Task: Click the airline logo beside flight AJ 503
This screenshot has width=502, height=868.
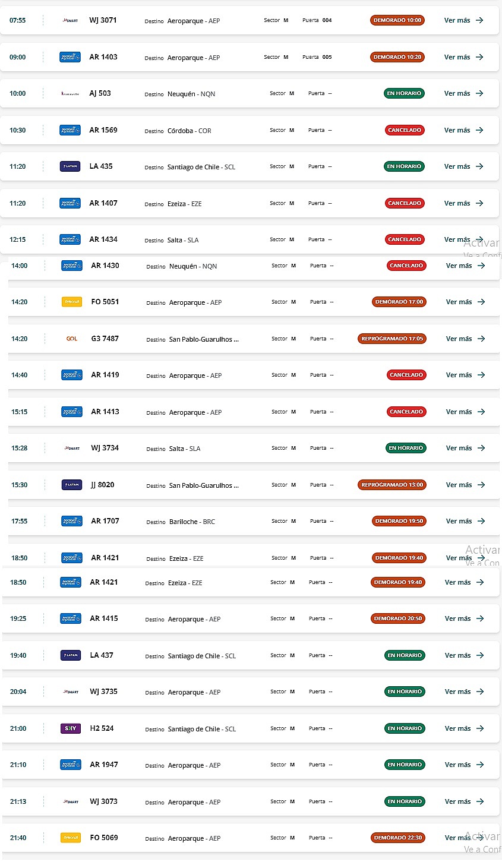Action: point(70,94)
